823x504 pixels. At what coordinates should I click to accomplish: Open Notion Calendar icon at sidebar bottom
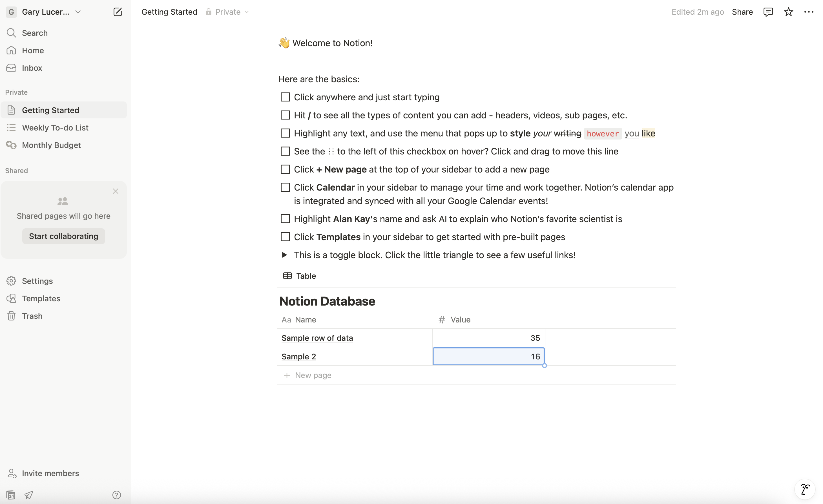click(11, 495)
